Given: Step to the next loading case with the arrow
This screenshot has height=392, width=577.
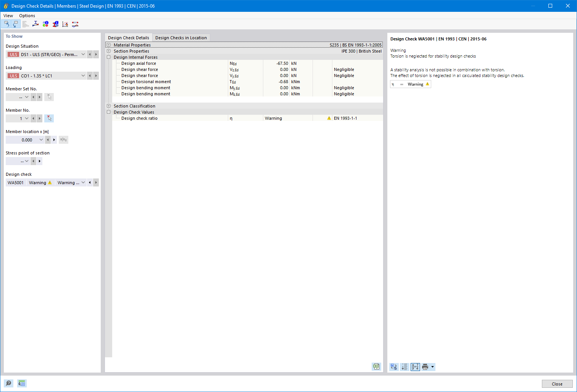Looking at the screenshot, I should (x=96, y=76).
